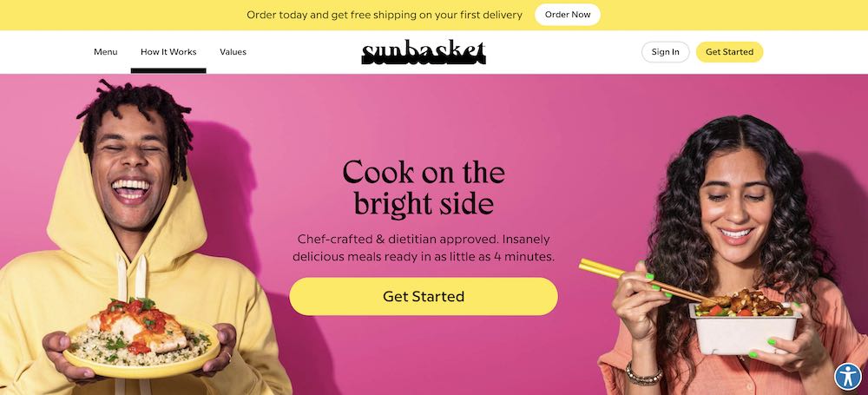Open the accessibility options icon
This screenshot has height=395, width=868.
(848, 377)
